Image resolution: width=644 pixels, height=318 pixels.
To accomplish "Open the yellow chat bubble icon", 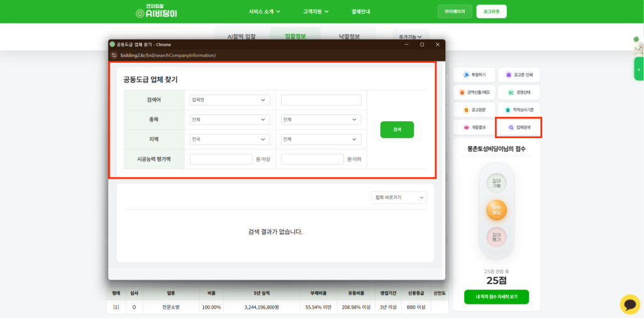I will click(630, 304).
